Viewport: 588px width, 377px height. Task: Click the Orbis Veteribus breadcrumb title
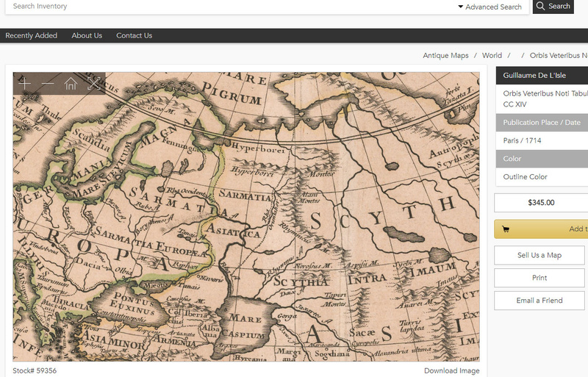point(558,56)
